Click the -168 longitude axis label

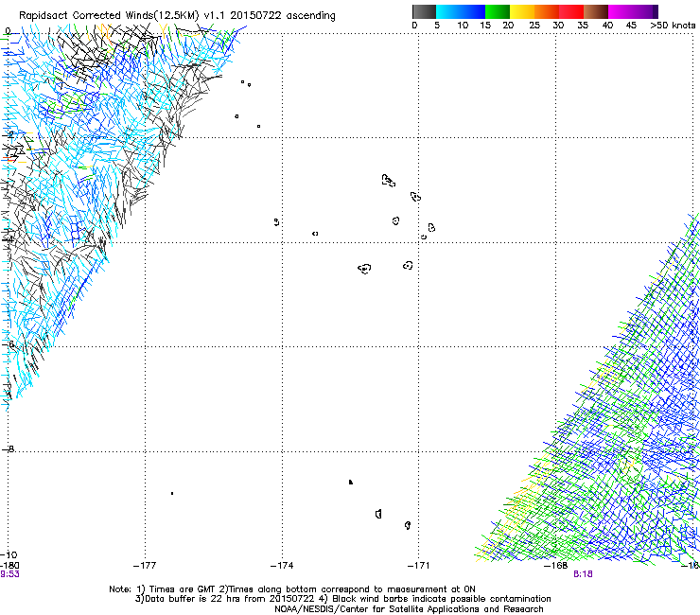555,566
